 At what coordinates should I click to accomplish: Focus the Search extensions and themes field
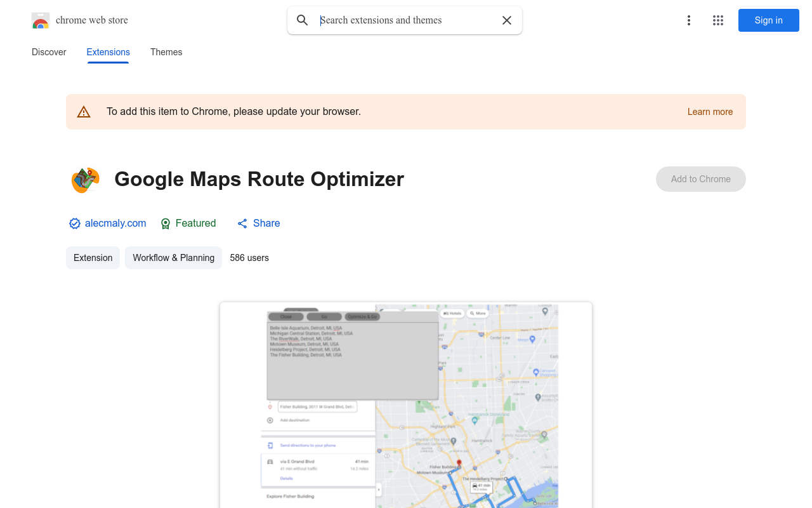click(405, 20)
